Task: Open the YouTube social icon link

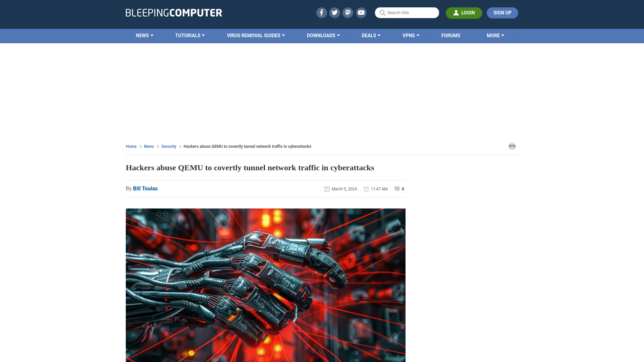Action: [x=361, y=13]
